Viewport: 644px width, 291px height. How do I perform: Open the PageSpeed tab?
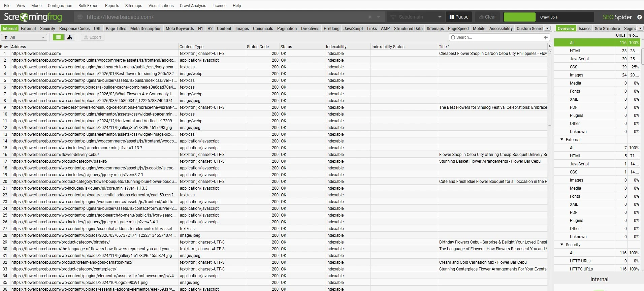click(458, 28)
